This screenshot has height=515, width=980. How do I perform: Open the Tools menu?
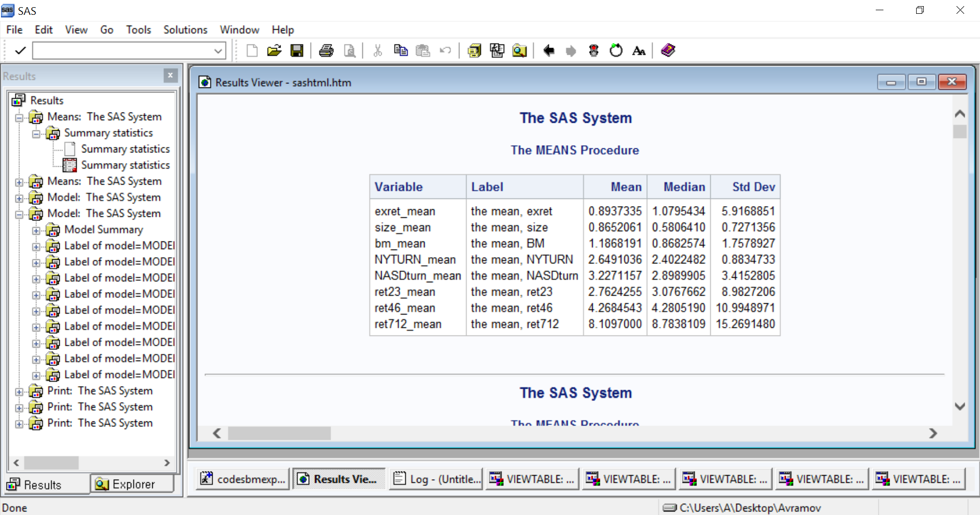(138, 30)
